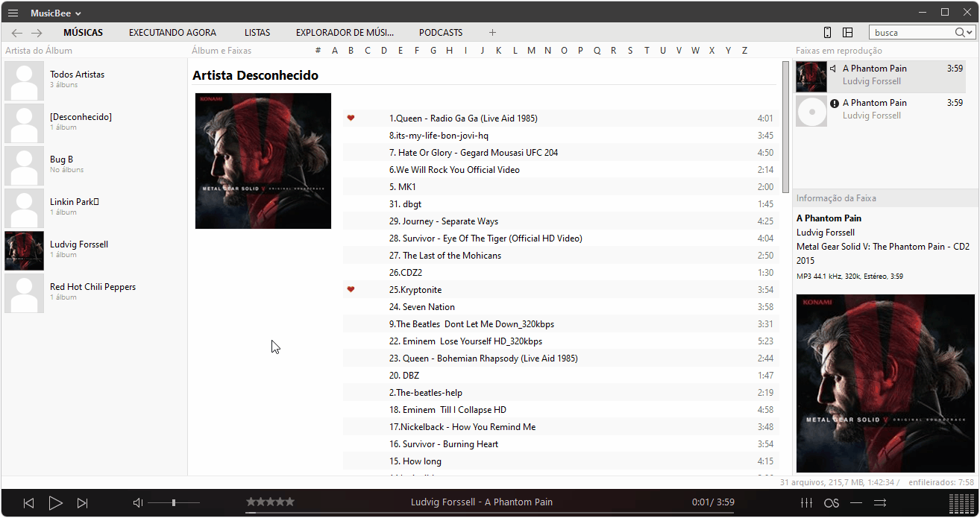Open the hamburger menu in the title bar
The width and height of the screenshot is (980, 518).
(13, 13)
